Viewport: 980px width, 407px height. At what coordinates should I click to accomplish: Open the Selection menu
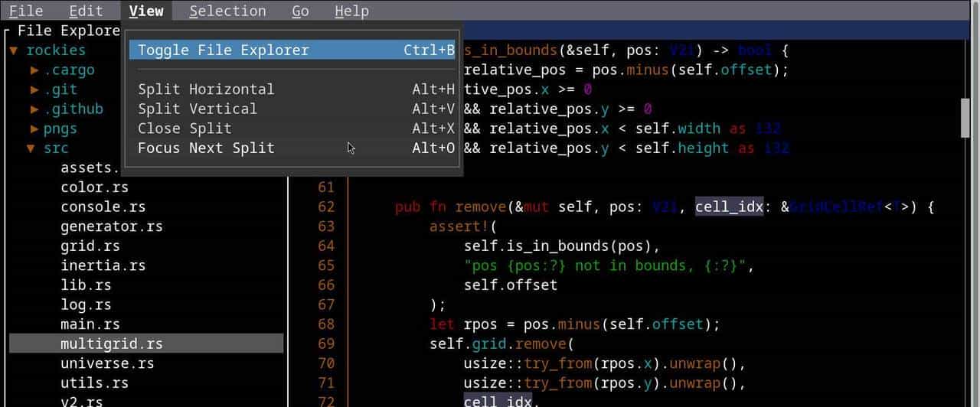pyautogui.click(x=227, y=11)
